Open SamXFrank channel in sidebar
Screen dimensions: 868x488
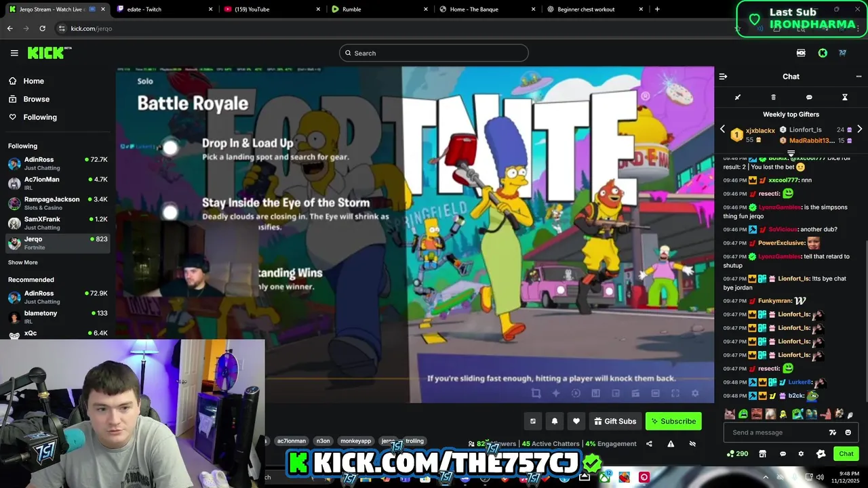(x=57, y=223)
